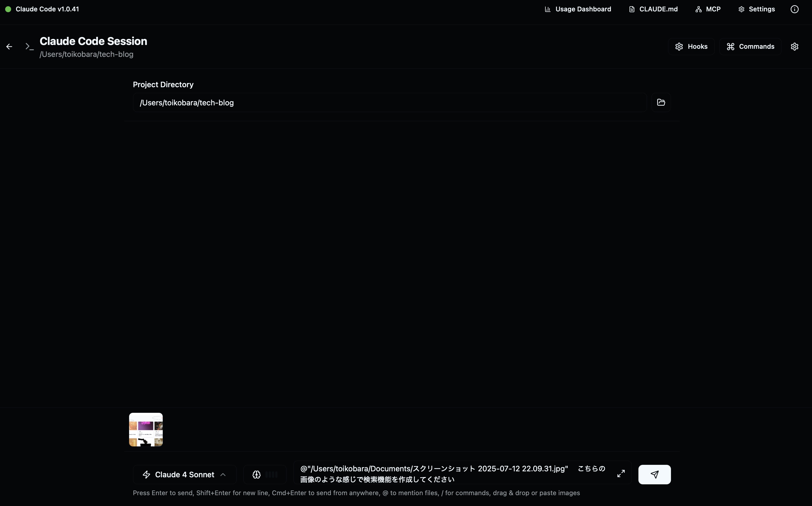The width and height of the screenshot is (812, 506).
Task: Toggle thinking mode with the brain icon
Action: pos(257,474)
